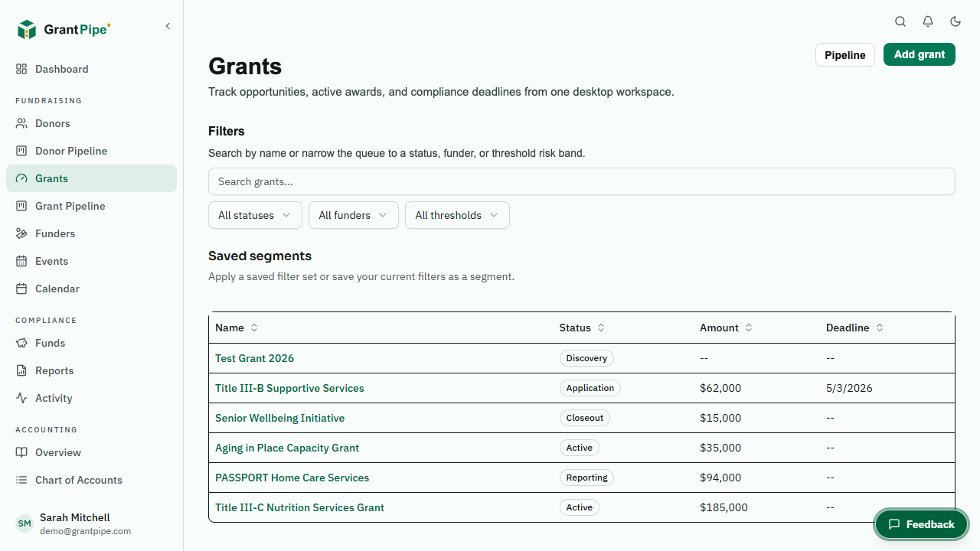Click Sarah Mitchell profile name
This screenshot has height=551, width=980.
pos(75,517)
